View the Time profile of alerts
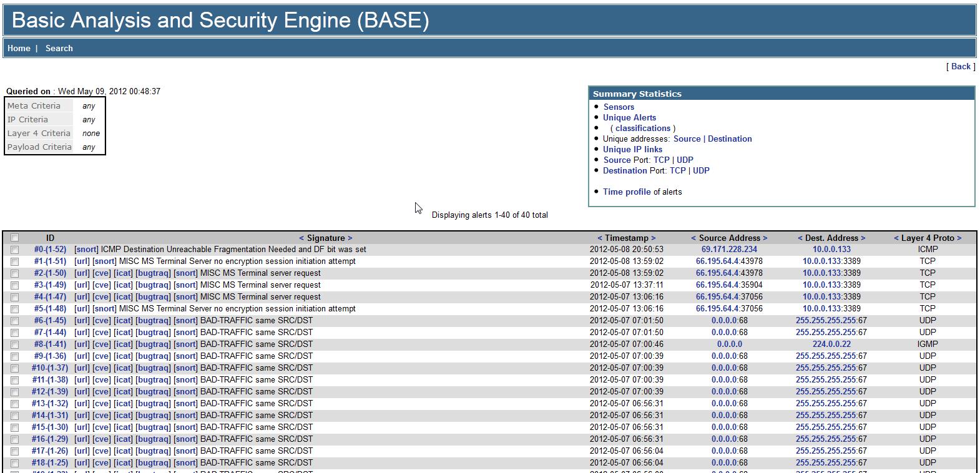Screen dimensions: 980x473 (627, 192)
